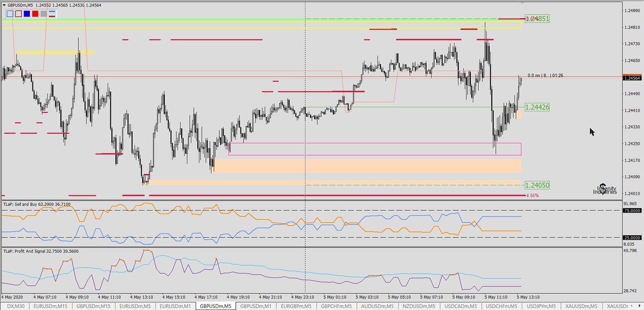
Task: Click the gray square button
Action: (x=43, y=13)
